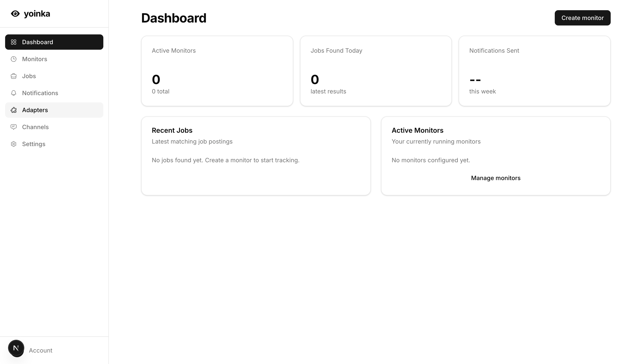Click the yoinka brand name text
The width and height of the screenshot is (643, 364).
coord(37,14)
